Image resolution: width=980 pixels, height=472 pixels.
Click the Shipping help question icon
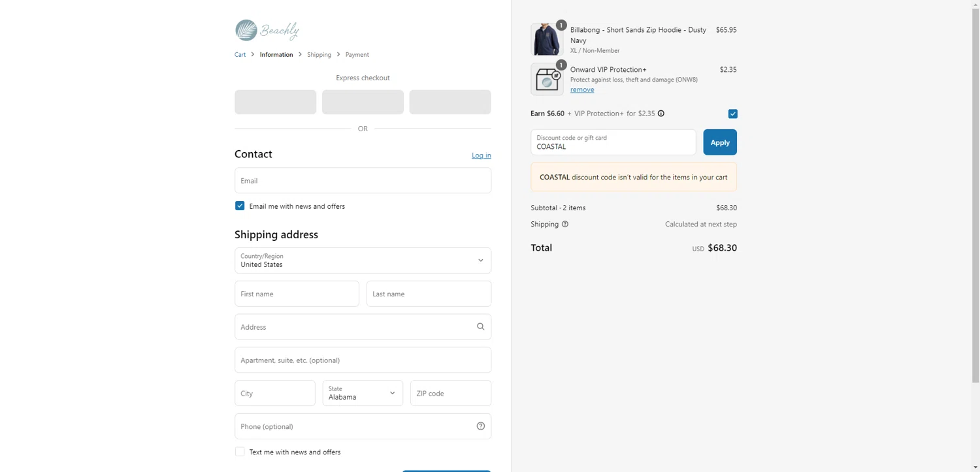(565, 224)
